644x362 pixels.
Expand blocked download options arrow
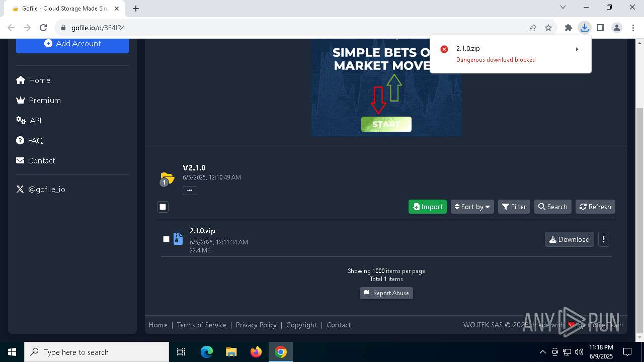(x=577, y=49)
